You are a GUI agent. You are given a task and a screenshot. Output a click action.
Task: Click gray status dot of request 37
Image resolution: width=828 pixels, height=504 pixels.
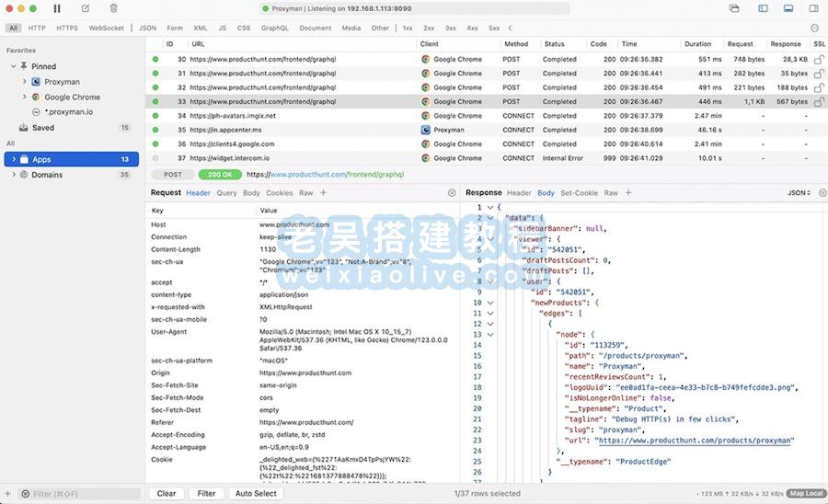coord(155,158)
